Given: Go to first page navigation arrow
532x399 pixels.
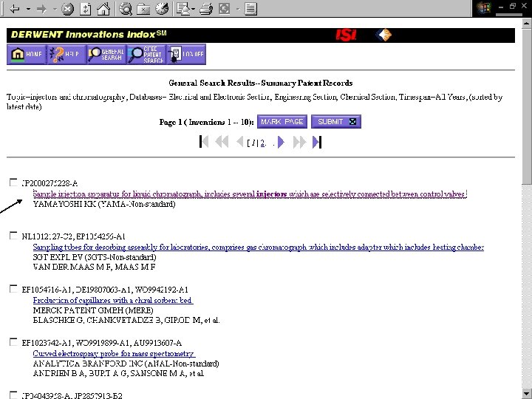Looking at the screenshot, I should pos(204,142).
